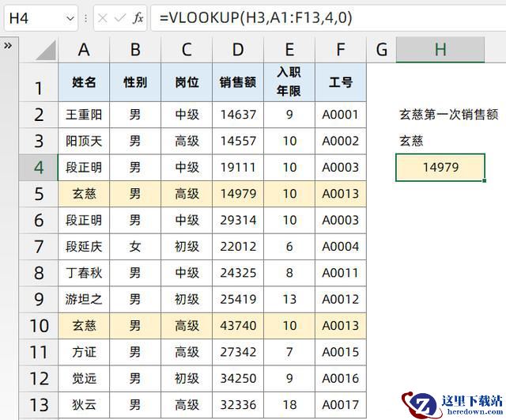Select row 5 header
The height and width of the screenshot is (420, 506).
click(x=39, y=194)
